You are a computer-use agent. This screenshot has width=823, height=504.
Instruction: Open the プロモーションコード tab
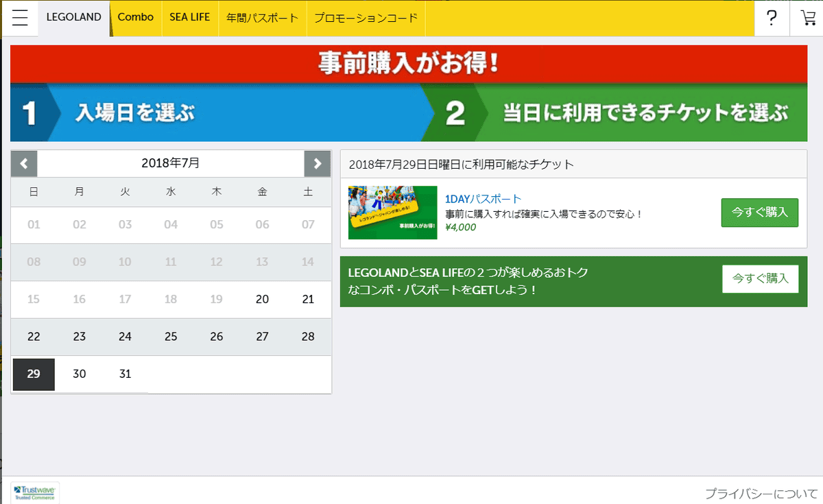click(366, 18)
